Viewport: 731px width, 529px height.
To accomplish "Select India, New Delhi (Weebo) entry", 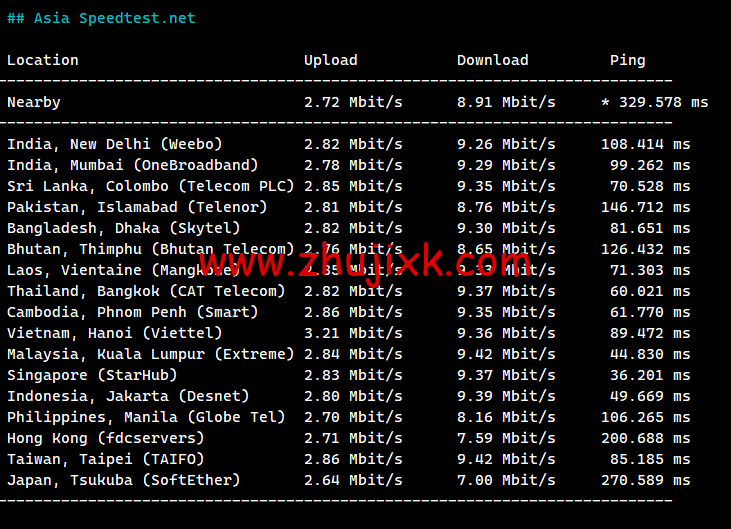I will coord(114,144).
